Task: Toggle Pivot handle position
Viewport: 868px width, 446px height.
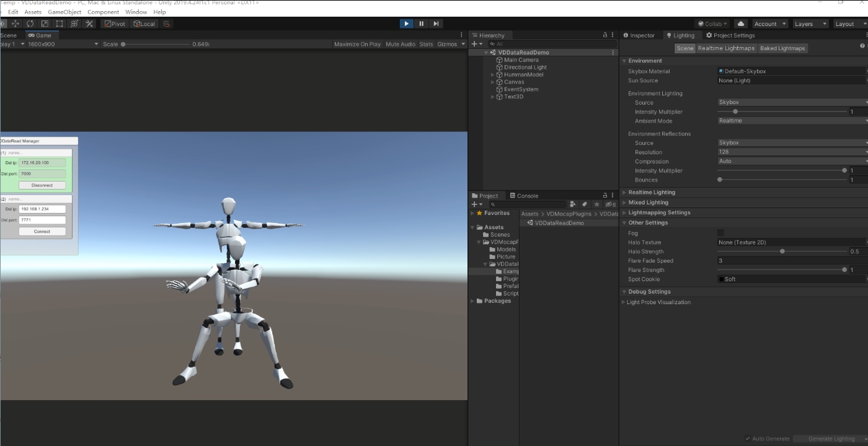Action: point(115,24)
